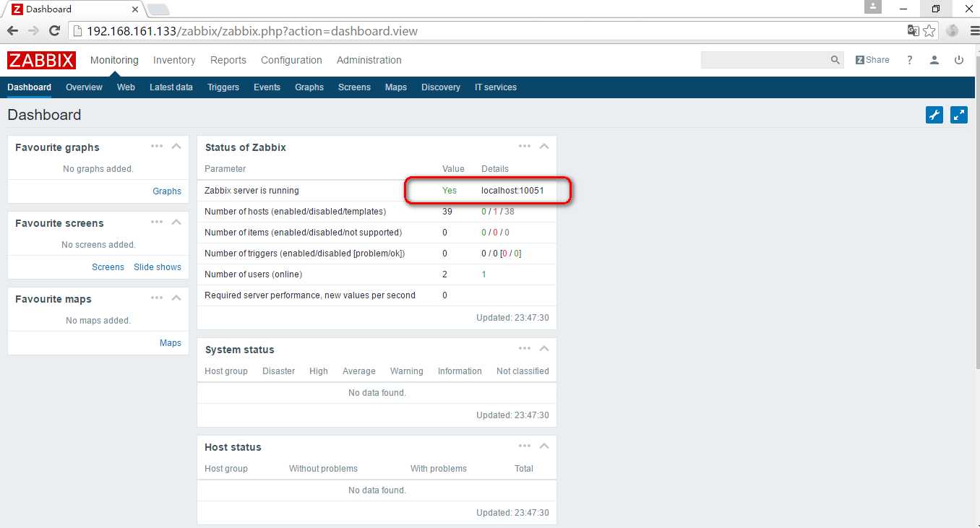
Task: Click the wrench dashboard configuration button
Action: 934,115
